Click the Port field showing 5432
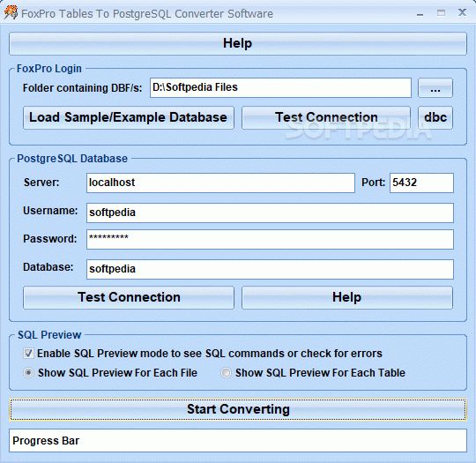Image resolution: width=476 pixels, height=463 pixels. (x=421, y=183)
